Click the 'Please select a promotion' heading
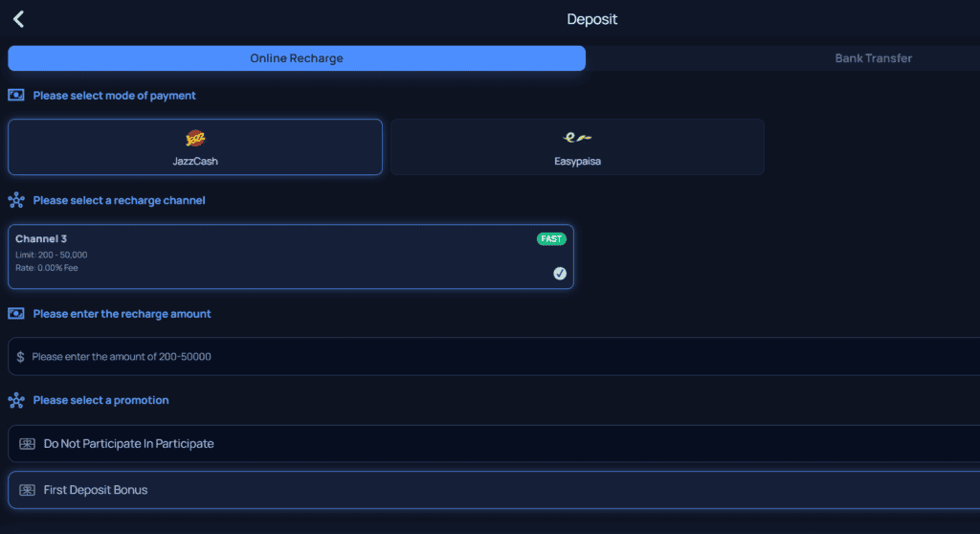 point(100,400)
